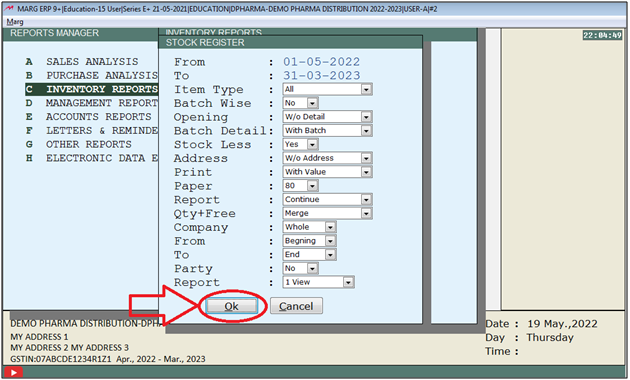The width and height of the screenshot is (630, 380).
Task: Open the Party dropdown showing No
Action: tap(301, 268)
